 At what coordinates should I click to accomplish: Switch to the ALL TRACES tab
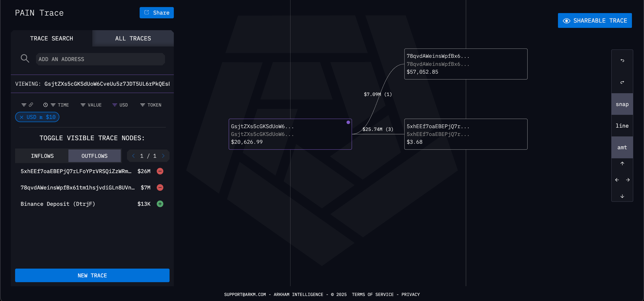pos(133,38)
